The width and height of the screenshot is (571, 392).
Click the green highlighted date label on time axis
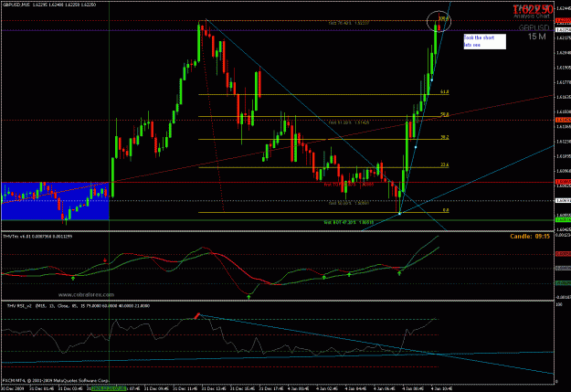pos(109,388)
